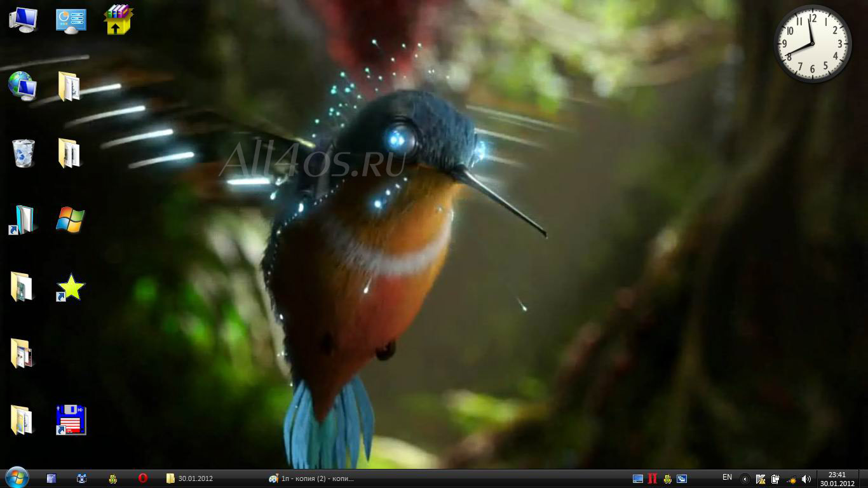
Task: Click the pinned blue icon left of the yellow taskbar icon
Action: [82, 478]
